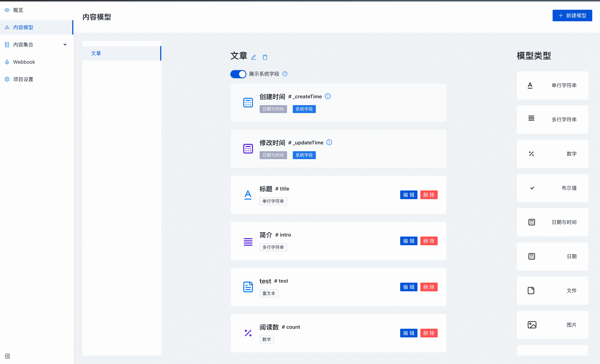Click file icon in 文件 type card
The height and width of the screenshot is (364, 600).
pyautogui.click(x=531, y=291)
